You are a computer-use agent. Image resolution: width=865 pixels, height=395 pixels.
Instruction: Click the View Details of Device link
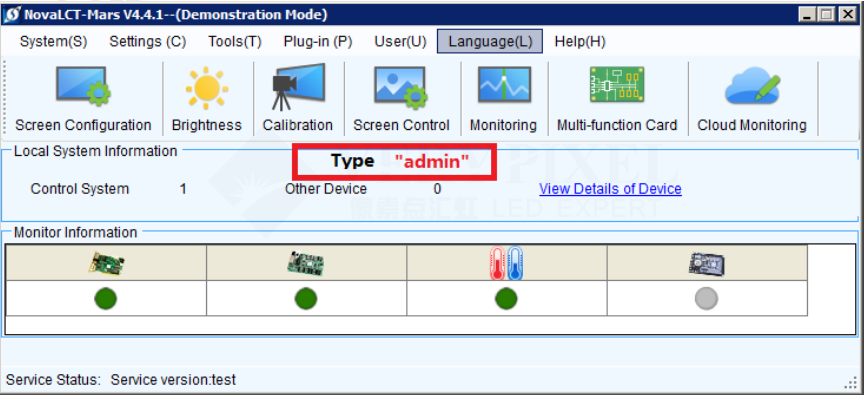[x=610, y=189]
